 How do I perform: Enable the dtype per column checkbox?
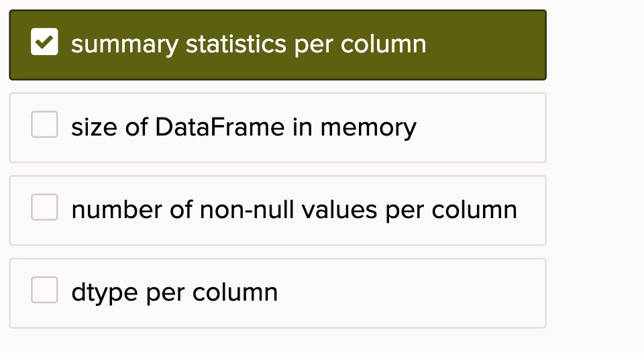44,290
